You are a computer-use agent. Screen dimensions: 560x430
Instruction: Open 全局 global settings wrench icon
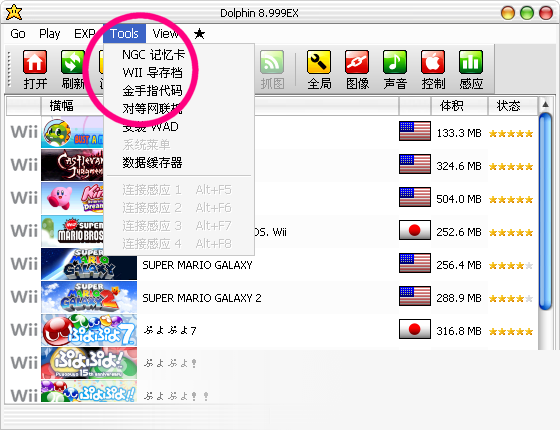pyautogui.click(x=319, y=62)
